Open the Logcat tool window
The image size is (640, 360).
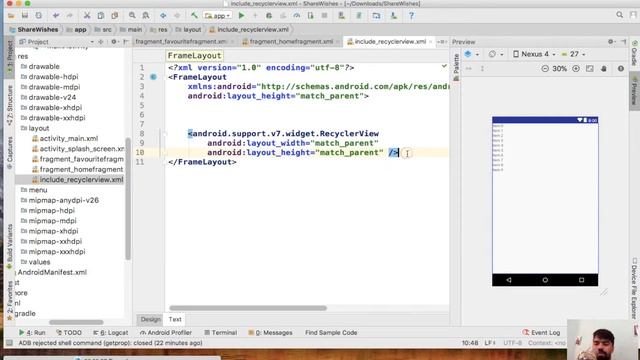(111, 333)
